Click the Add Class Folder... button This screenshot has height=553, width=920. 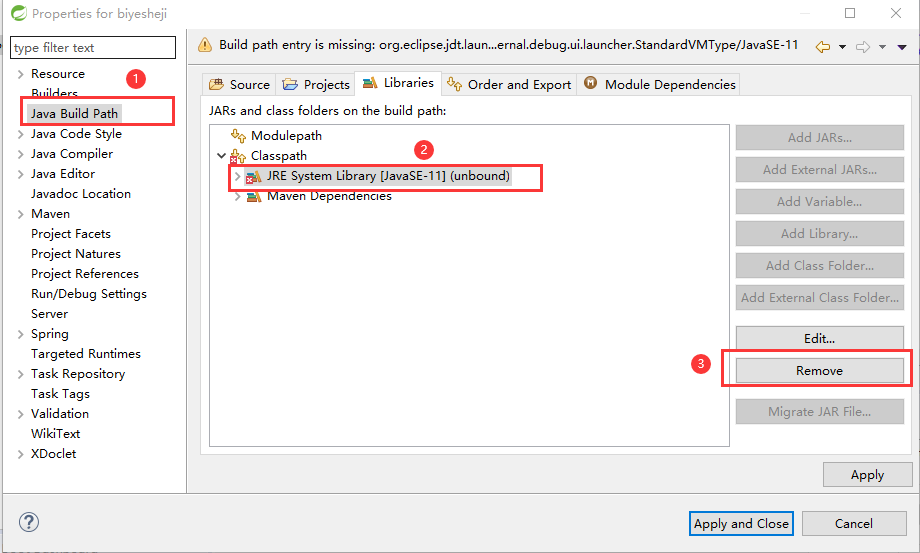(820, 266)
